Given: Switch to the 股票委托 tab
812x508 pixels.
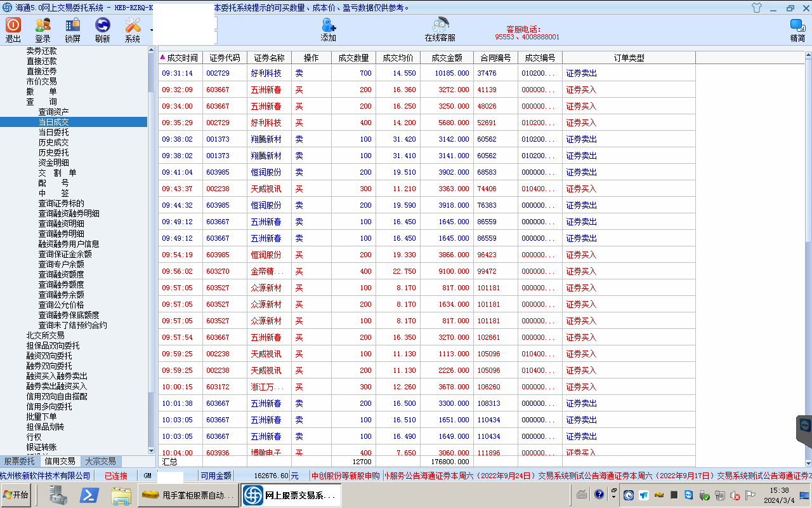Looking at the screenshot, I should 20,462.
